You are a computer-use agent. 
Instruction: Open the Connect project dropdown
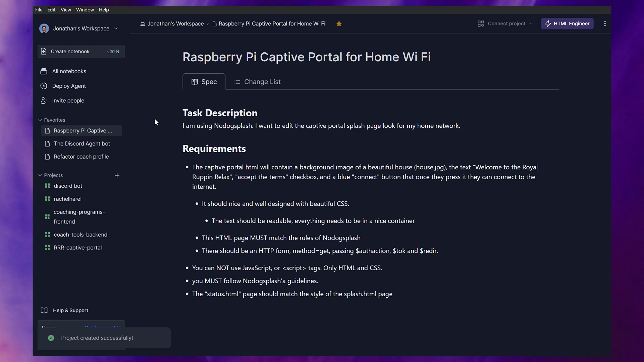[505, 23]
